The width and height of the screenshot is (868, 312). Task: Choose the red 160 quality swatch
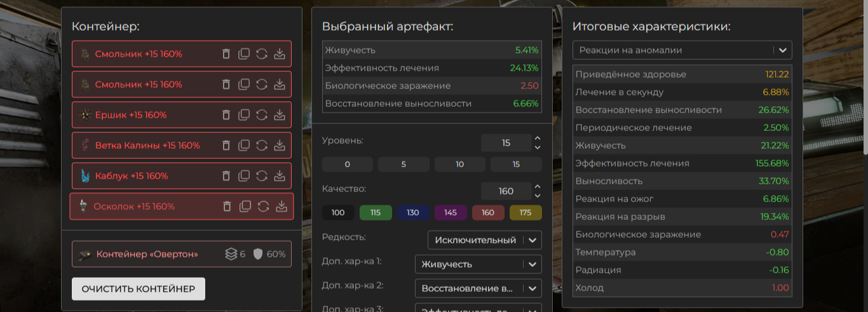point(488,212)
